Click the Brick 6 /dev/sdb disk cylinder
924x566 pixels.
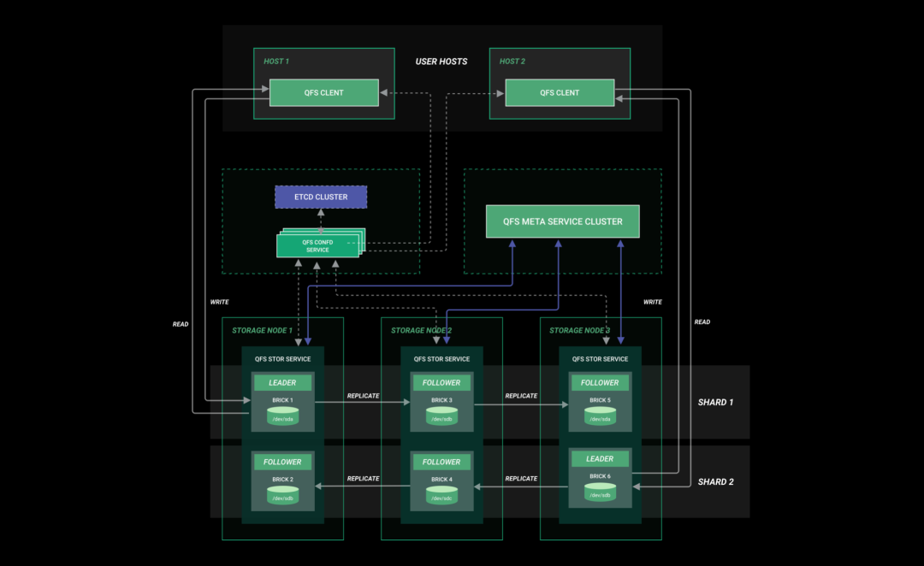[x=600, y=492]
